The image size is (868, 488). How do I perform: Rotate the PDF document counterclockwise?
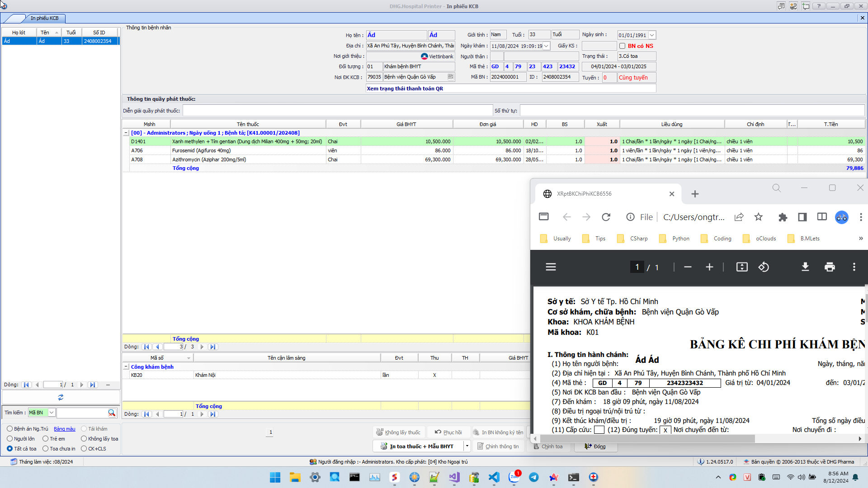click(764, 267)
